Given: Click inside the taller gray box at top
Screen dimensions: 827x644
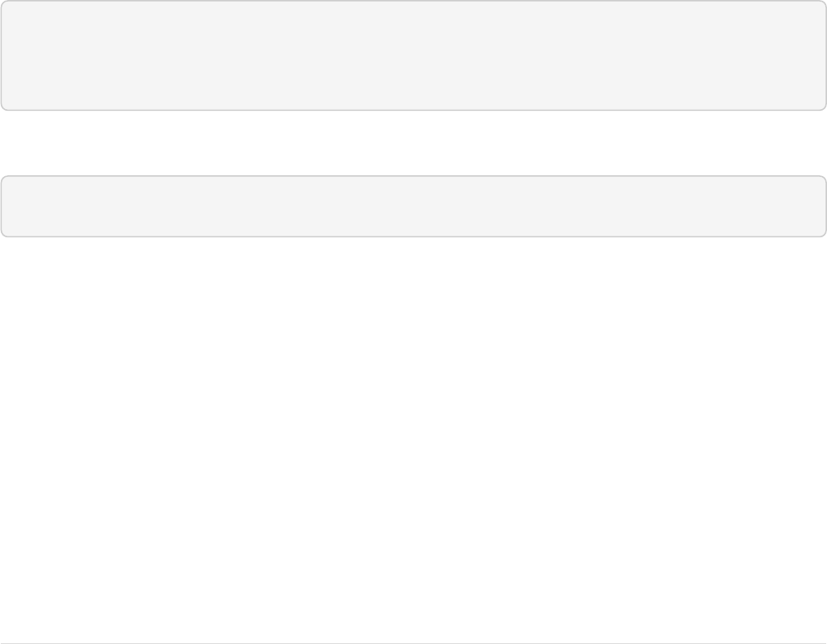Looking at the screenshot, I should (413, 55).
